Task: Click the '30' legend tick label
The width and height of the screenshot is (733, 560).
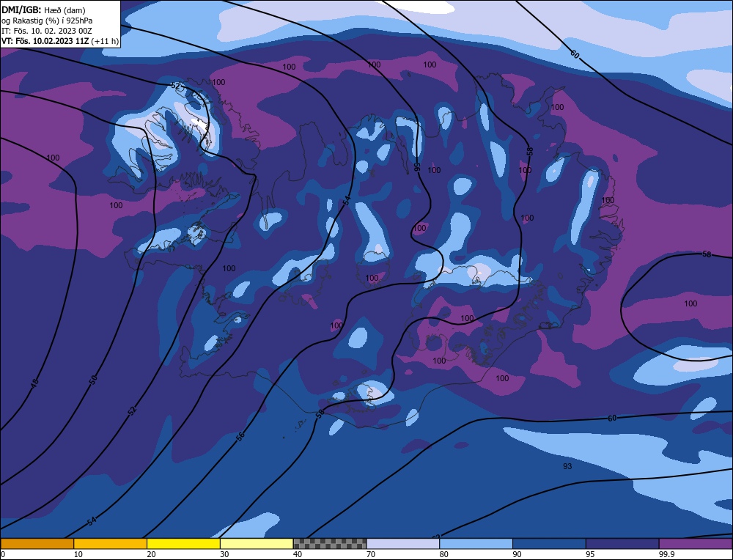Action: coord(224,554)
